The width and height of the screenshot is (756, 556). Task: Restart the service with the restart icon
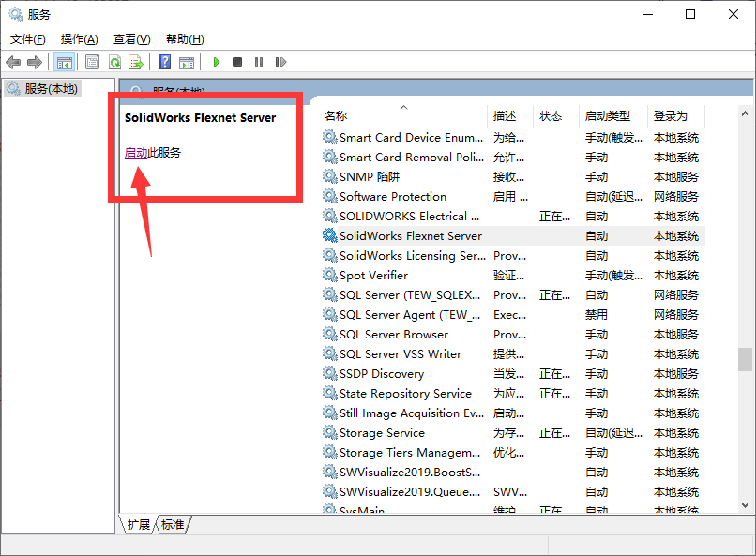(x=280, y=62)
